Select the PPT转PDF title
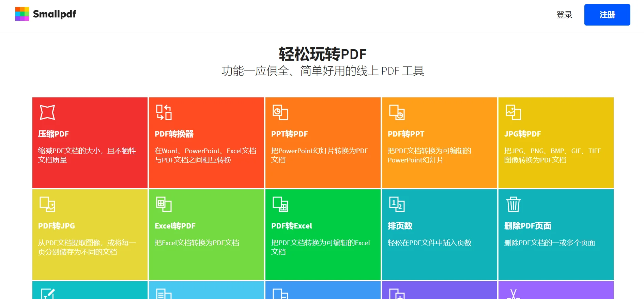 tap(290, 134)
